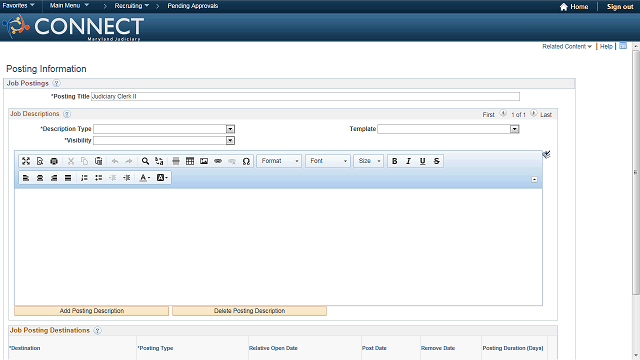The image size is (640, 360).
Task: Click inside the rich text editing area
Action: click(278, 247)
